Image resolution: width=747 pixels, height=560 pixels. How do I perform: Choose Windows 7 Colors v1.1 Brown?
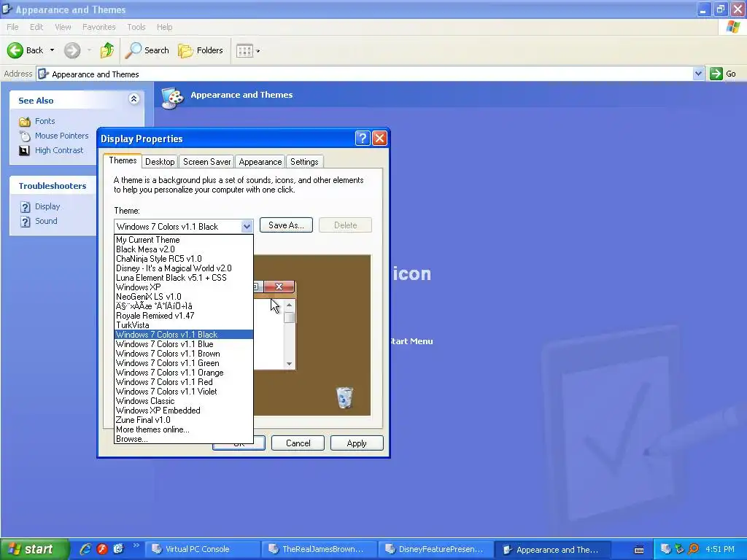(x=183, y=354)
